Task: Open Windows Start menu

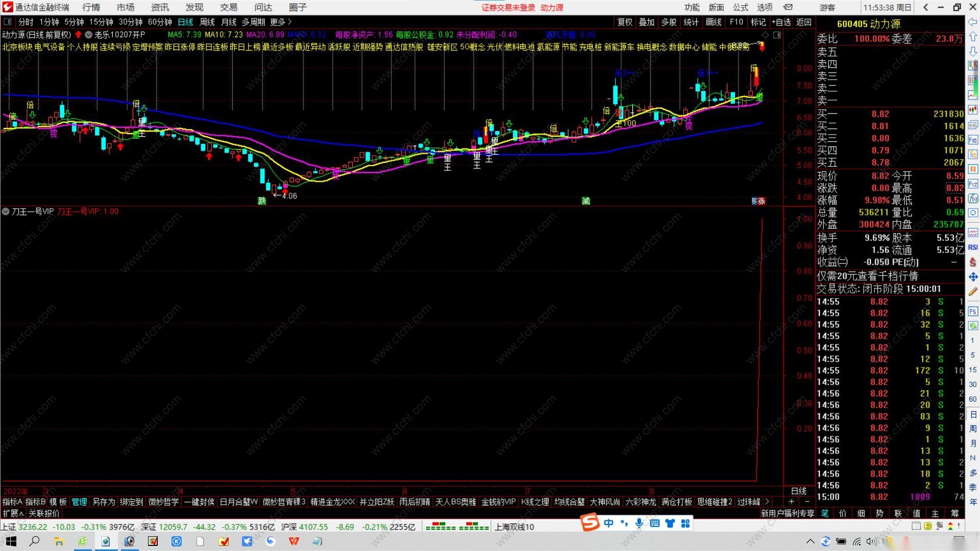Action: click(10, 541)
